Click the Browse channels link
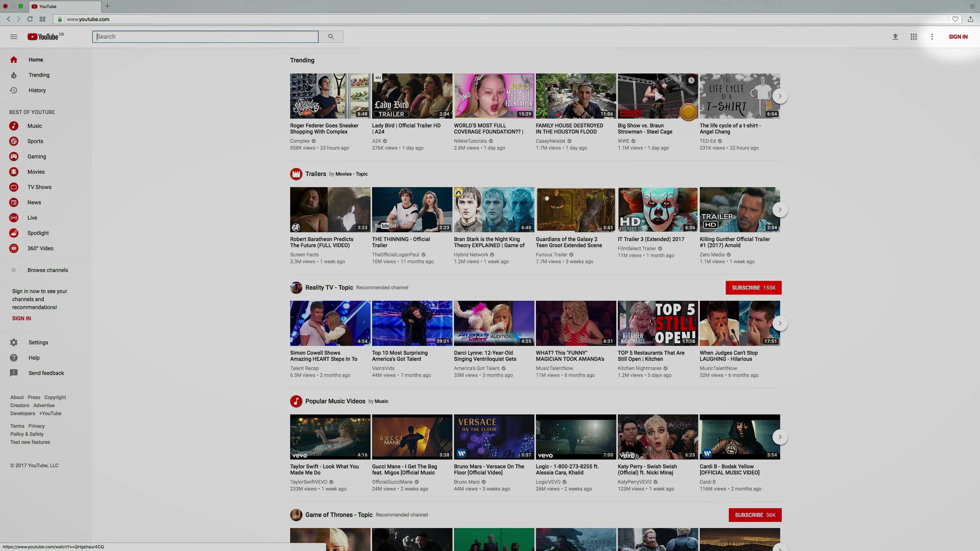This screenshot has width=980, height=551. [x=47, y=270]
